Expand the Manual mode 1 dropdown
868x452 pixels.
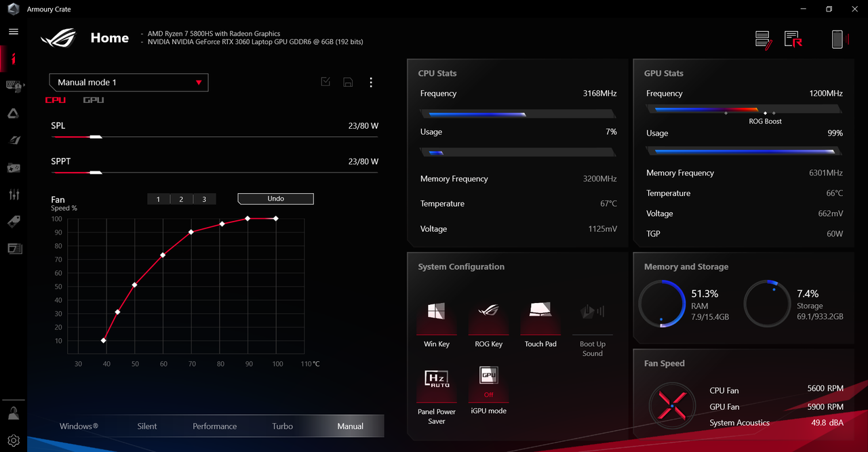(129, 82)
